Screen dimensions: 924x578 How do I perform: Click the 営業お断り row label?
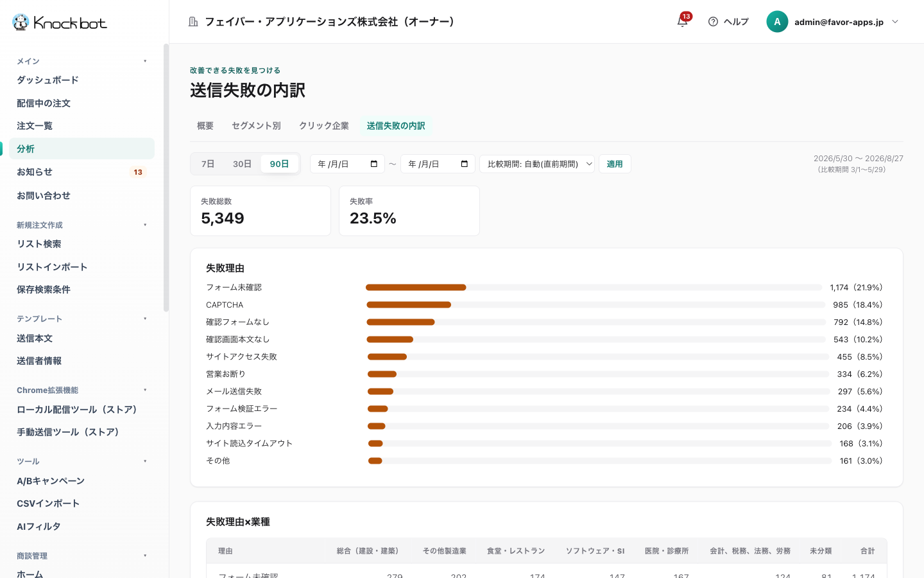click(x=226, y=374)
